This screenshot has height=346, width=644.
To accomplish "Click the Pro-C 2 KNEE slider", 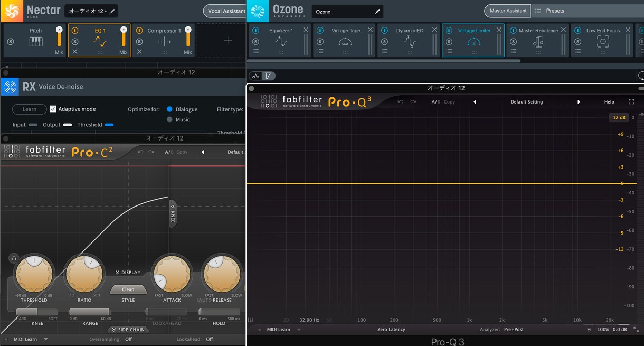I will 37,312.
